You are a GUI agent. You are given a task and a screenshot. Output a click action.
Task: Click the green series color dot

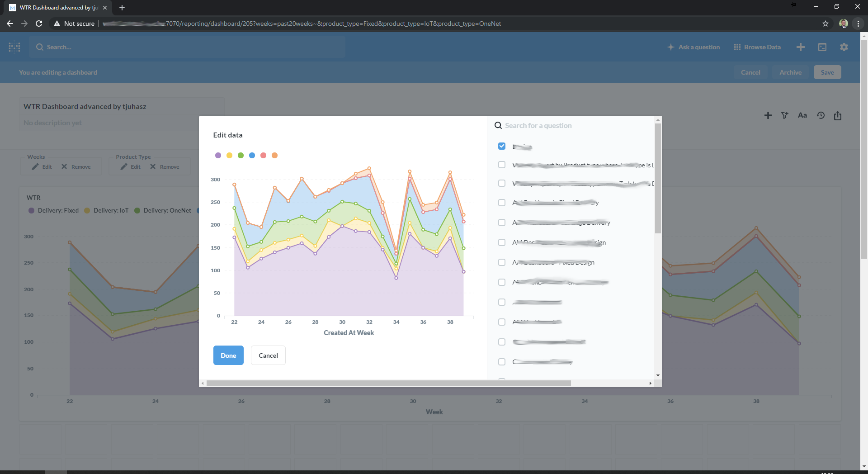coord(241,155)
